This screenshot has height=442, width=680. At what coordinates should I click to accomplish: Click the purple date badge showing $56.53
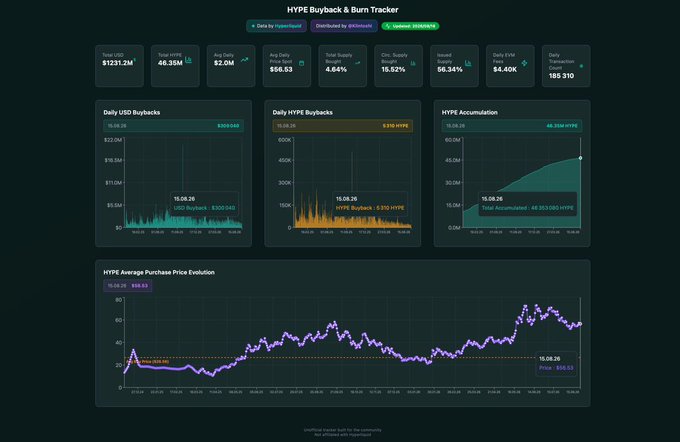pyautogui.click(x=128, y=286)
